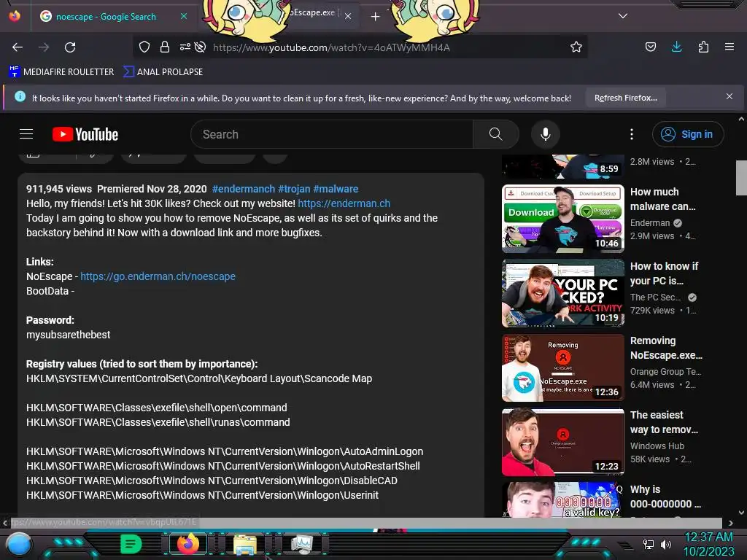Expand the list all tabs chevron
The image size is (747, 560).
[x=623, y=16]
